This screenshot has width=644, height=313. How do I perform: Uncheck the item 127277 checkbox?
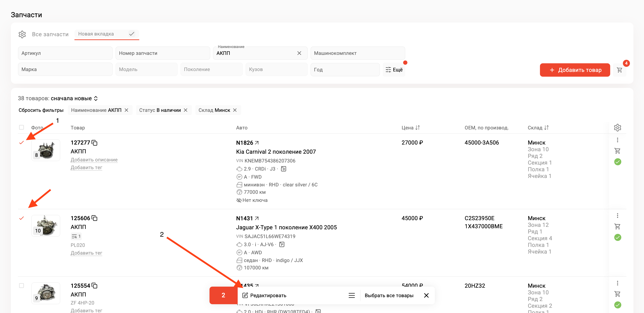(21, 143)
